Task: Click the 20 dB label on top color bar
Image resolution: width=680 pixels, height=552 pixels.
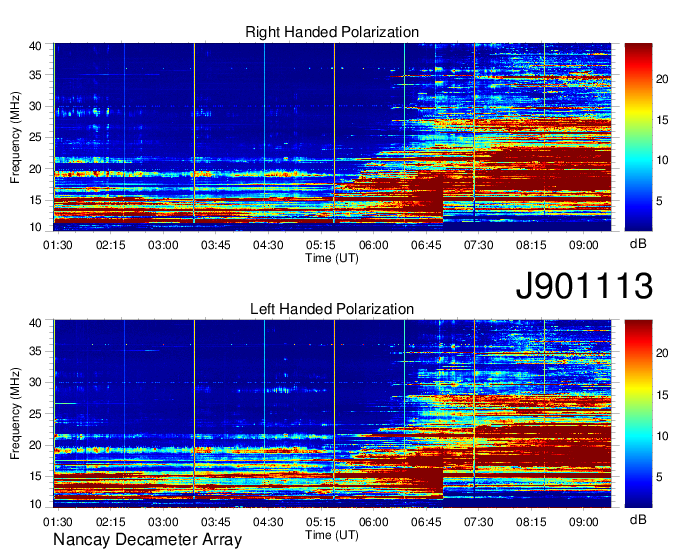Action: coord(662,79)
